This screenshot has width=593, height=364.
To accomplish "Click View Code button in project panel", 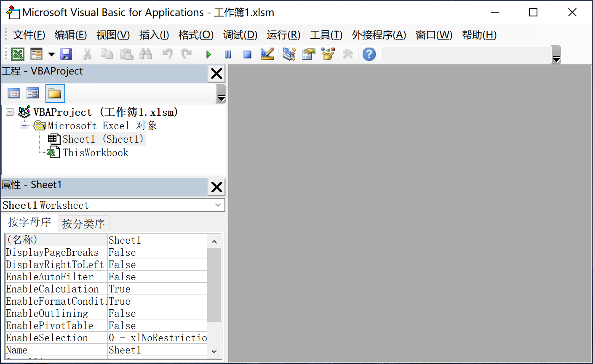I will click(14, 93).
